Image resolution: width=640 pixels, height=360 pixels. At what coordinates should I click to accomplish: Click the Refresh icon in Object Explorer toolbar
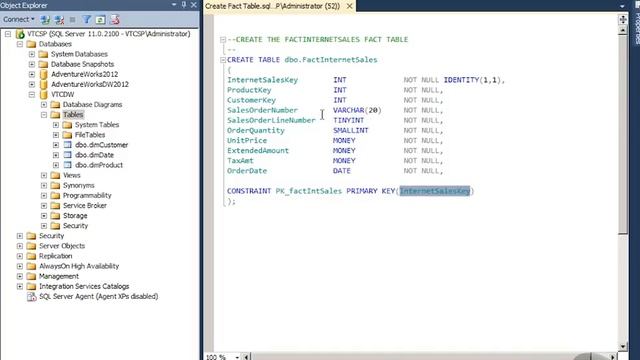pyautogui.click(x=100, y=19)
